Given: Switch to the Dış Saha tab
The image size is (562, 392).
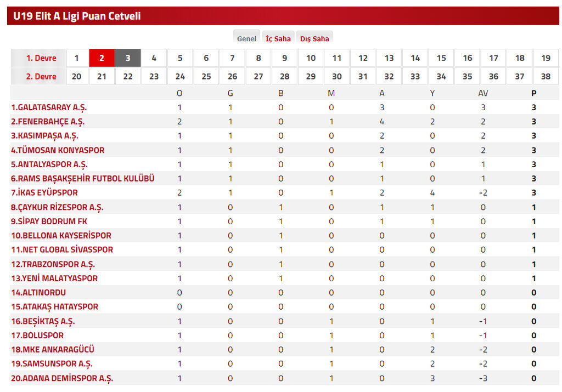Looking at the screenshot, I should (x=314, y=38).
